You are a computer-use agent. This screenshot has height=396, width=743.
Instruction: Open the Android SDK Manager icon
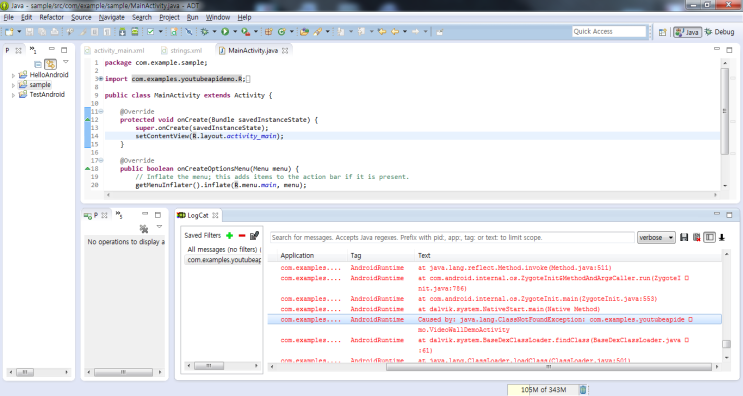pyautogui.click(x=122, y=32)
